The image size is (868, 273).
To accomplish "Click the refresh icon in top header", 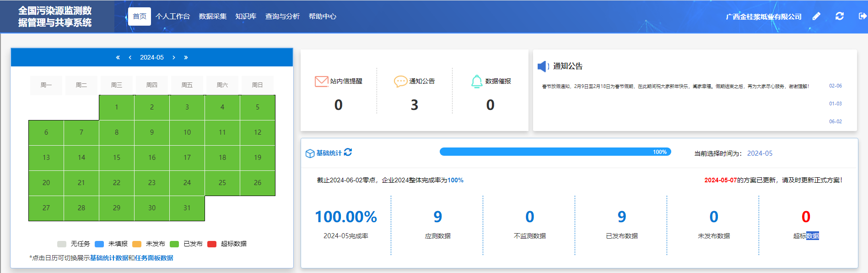I will point(840,16).
